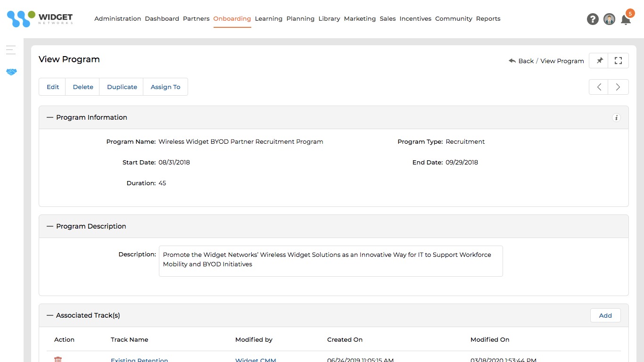Click the Duplicate button
644x362 pixels.
tap(122, 87)
